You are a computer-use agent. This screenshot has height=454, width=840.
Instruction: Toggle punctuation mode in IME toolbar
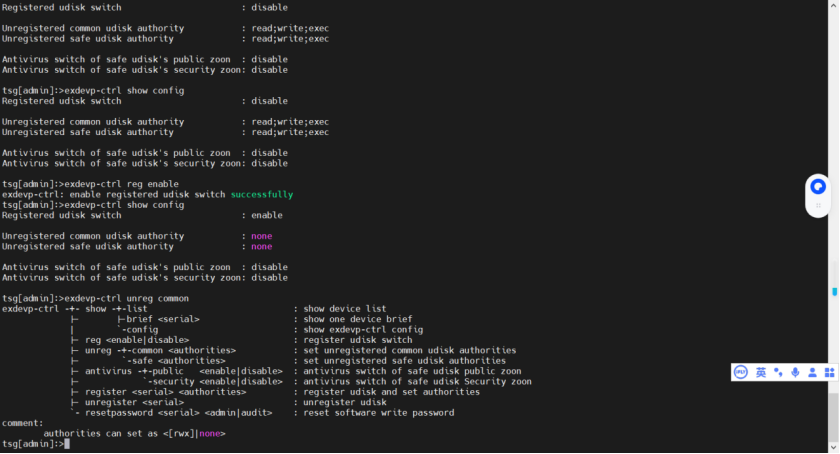pyautogui.click(x=778, y=372)
